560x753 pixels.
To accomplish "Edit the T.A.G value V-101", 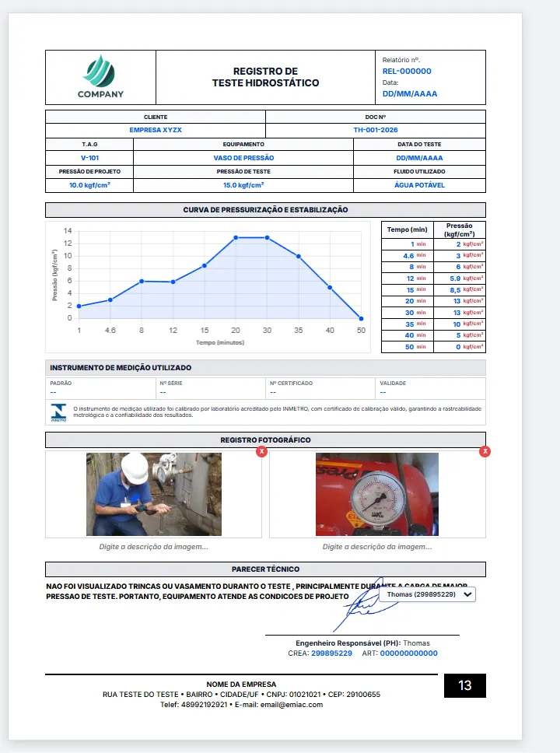I will pos(89,158).
